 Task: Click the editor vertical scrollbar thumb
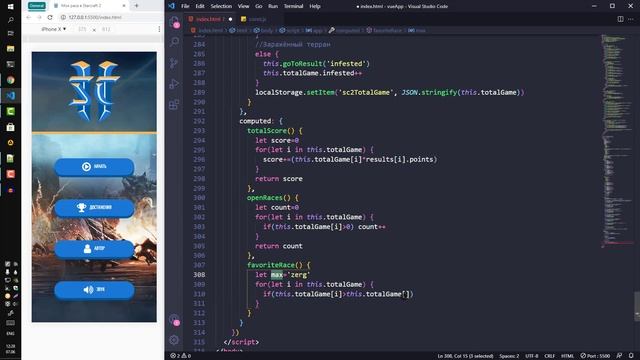[637, 306]
